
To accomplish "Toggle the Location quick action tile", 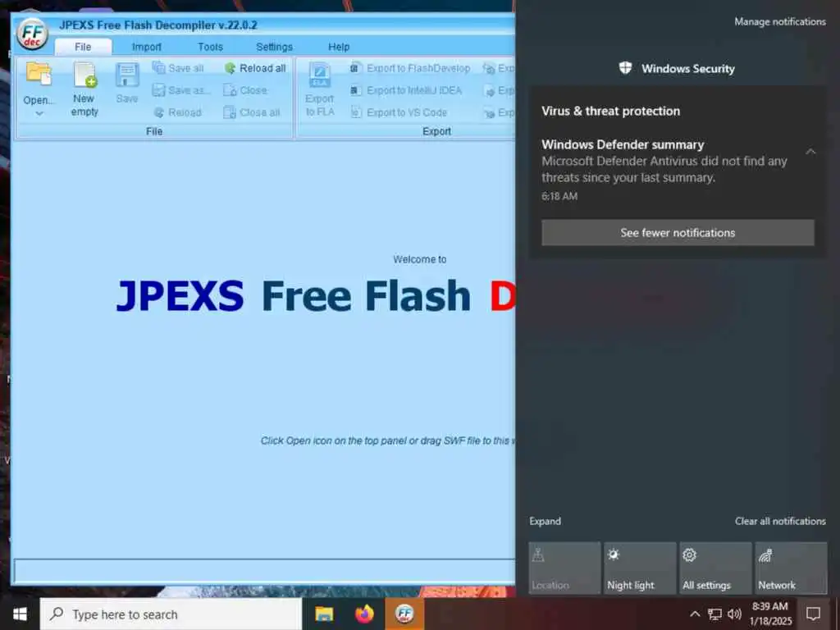I will 564,568.
